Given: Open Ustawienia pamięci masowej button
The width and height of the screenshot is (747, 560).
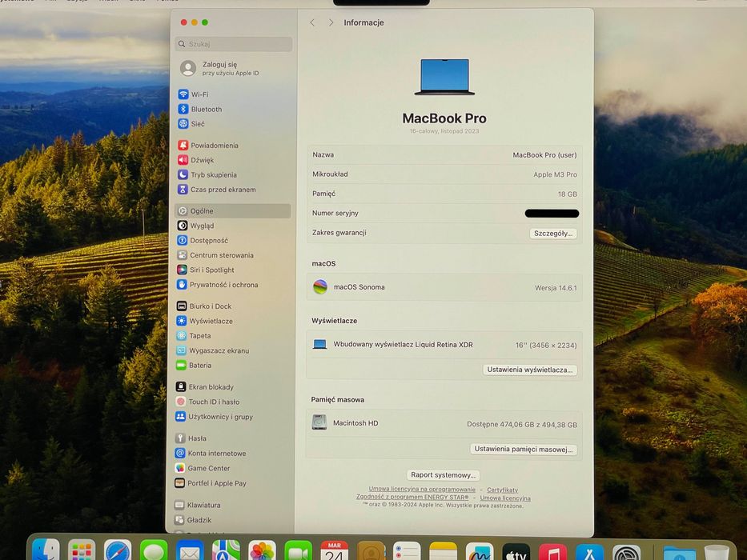Looking at the screenshot, I should click(x=524, y=449).
